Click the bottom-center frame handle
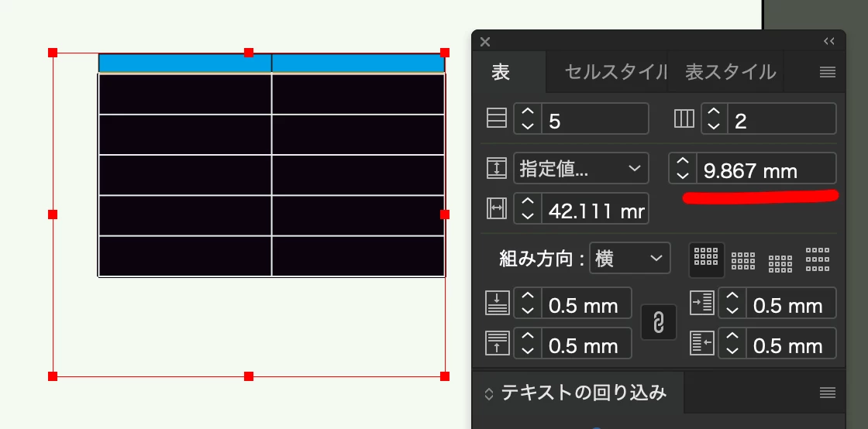The image size is (868, 429). tap(249, 376)
